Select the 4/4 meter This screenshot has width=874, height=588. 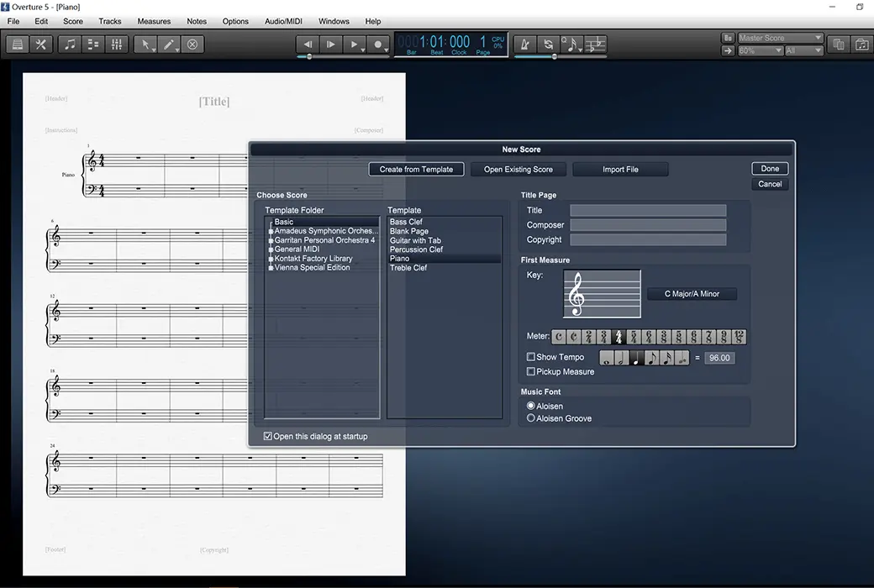[619, 337]
